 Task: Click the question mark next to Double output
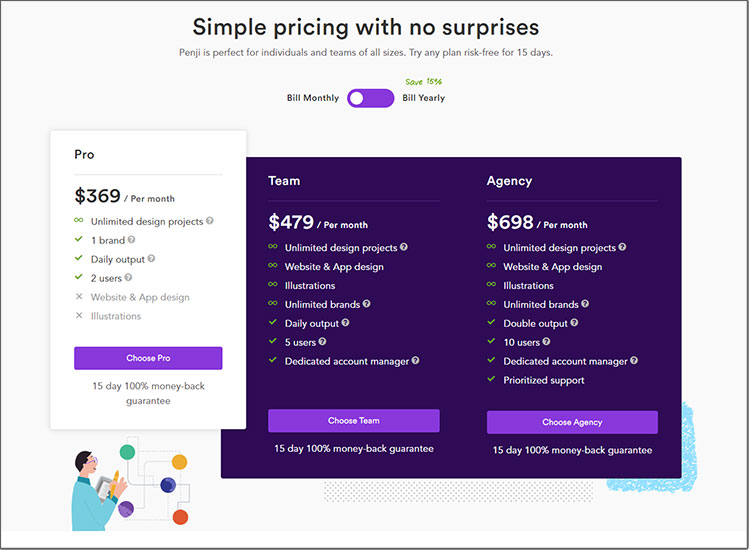click(574, 323)
